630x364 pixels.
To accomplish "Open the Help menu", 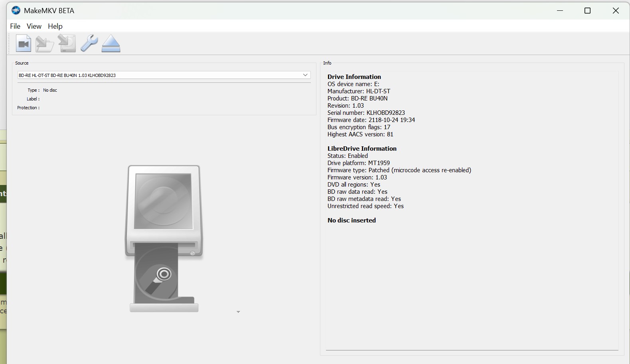I will point(55,26).
